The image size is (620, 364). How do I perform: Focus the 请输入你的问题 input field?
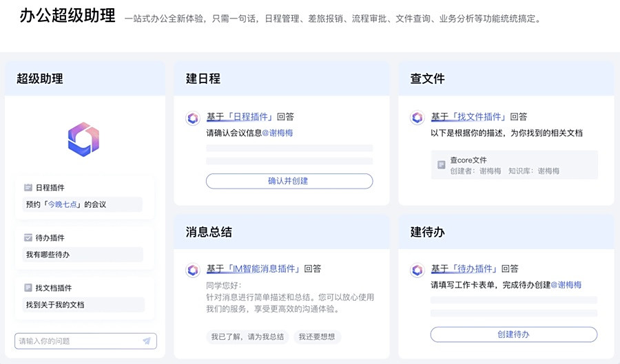coord(76,341)
